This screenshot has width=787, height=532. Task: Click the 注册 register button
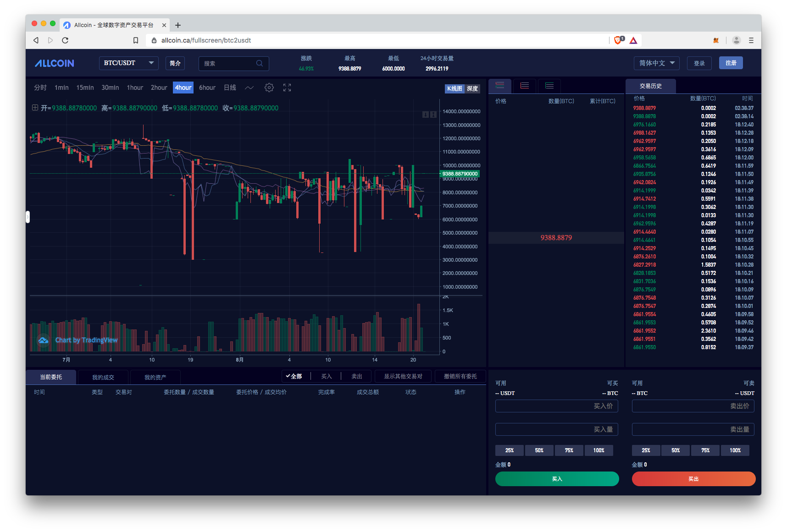tap(731, 63)
